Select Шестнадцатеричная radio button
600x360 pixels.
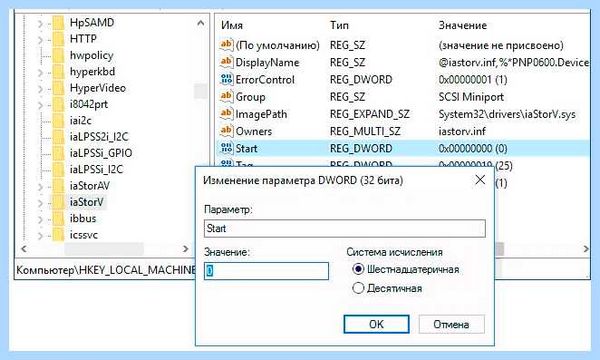tap(358, 269)
